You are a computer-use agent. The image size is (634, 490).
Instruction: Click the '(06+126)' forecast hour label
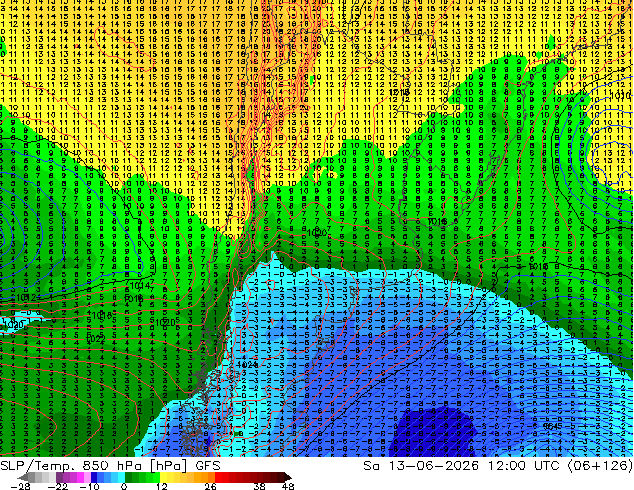[600, 466]
